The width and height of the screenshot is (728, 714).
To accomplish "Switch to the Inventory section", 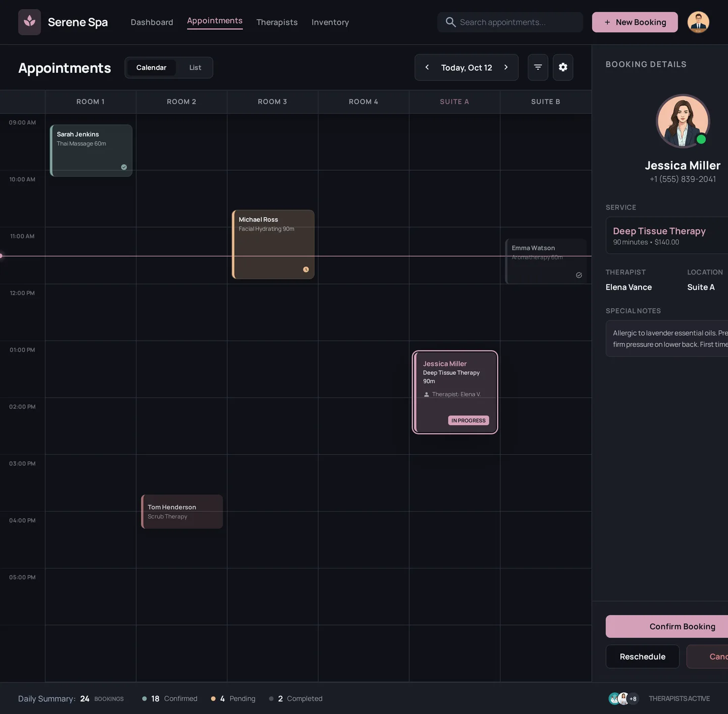I will (330, 22).
